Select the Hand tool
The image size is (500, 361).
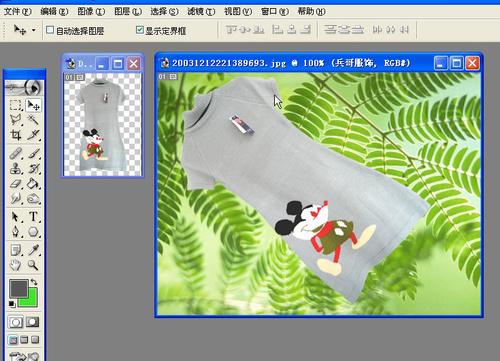[x=15, y=265]
